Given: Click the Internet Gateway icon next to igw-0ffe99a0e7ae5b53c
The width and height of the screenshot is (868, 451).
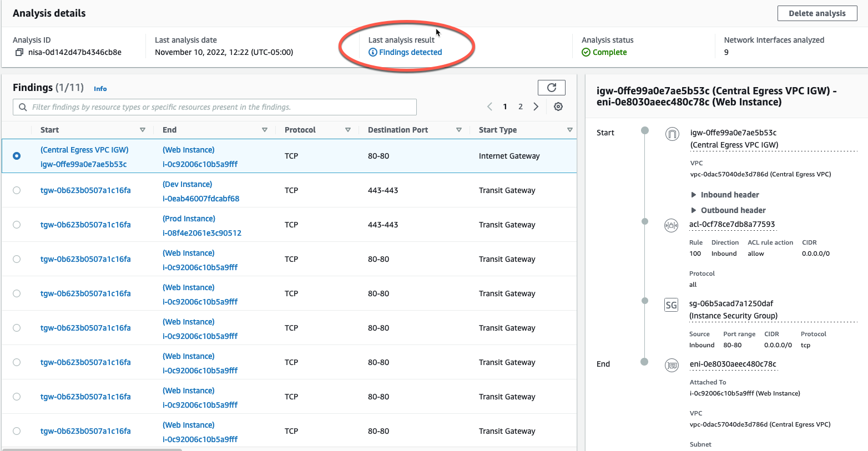Looking at the screenshot, I should tap(672, 134).
